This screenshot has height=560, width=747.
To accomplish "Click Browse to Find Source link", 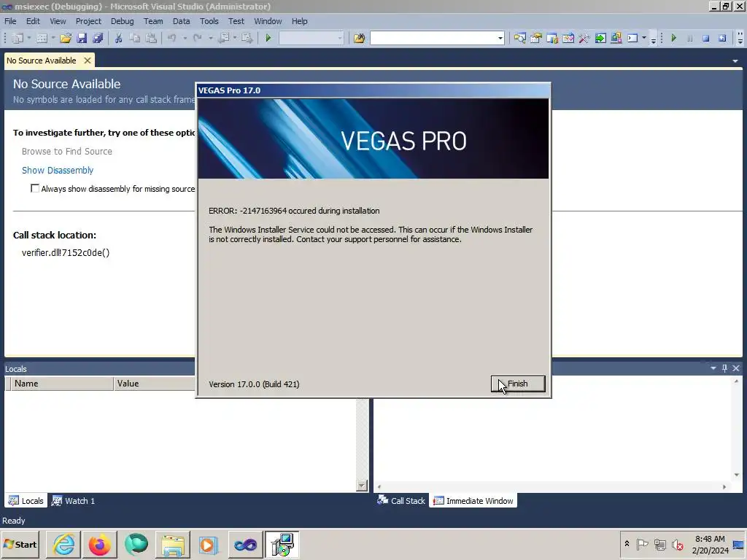I will (x=66, y=151).
